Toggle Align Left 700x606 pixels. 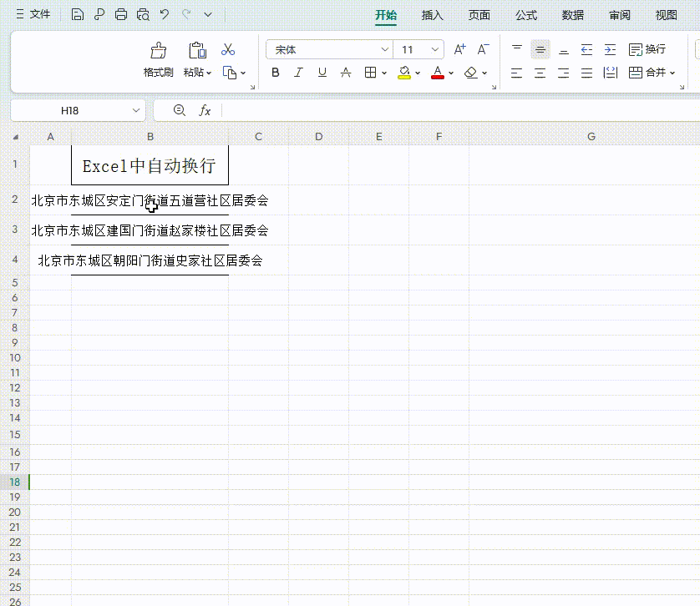516,73
